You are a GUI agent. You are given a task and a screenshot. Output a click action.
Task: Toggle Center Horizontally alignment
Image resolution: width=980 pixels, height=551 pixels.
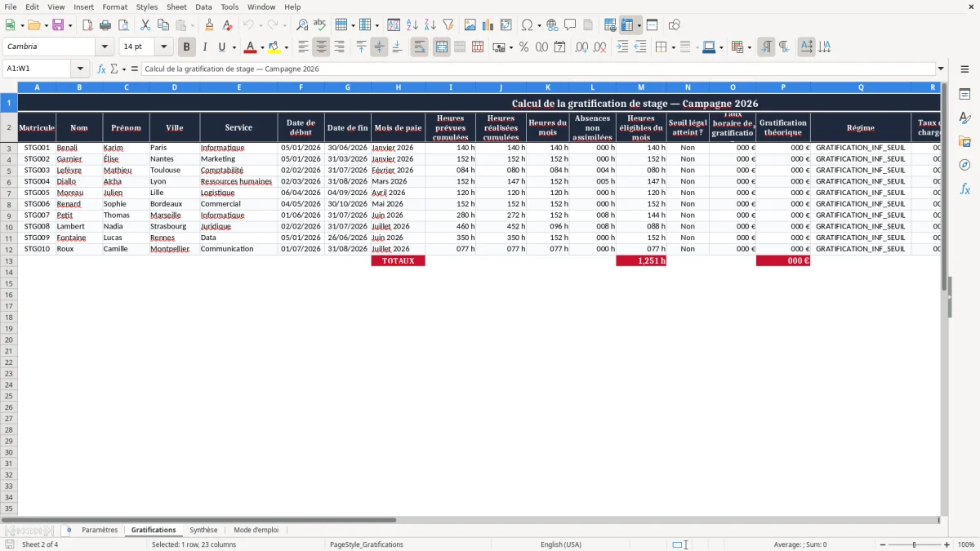pos(321,47)
